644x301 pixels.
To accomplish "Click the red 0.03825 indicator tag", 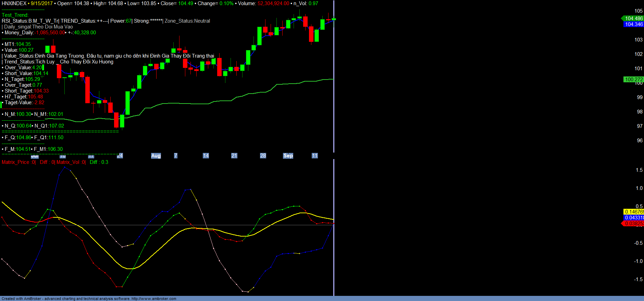I will coord(634,224).
